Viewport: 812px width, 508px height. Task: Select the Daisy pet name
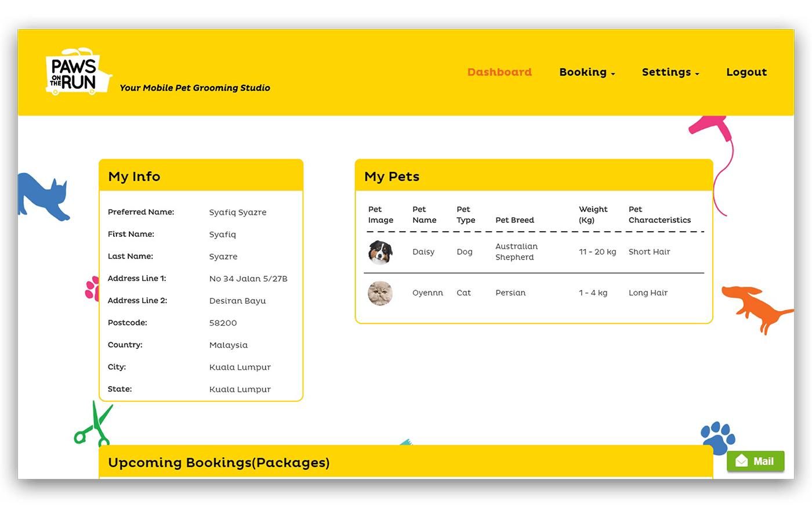click(x=423, y=252)
